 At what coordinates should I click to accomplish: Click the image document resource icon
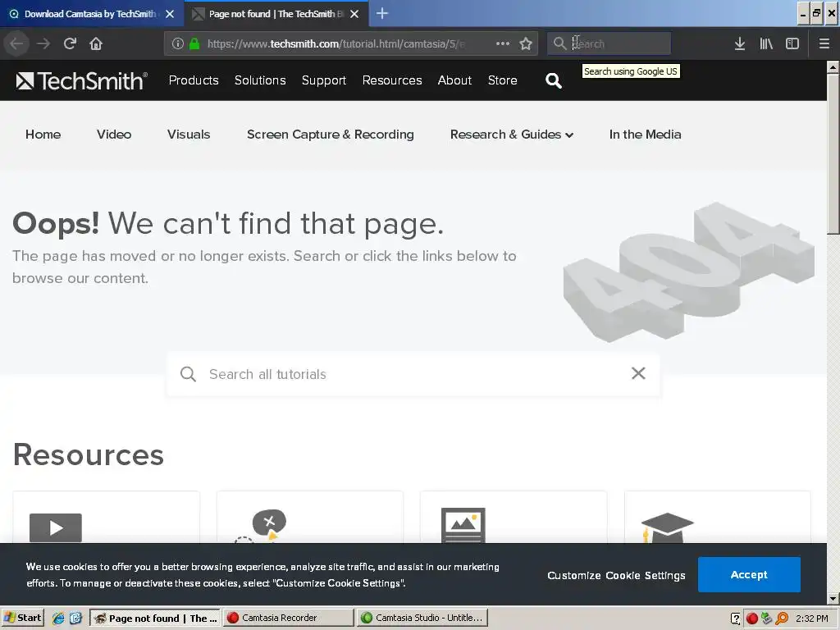tap(463, 526)
